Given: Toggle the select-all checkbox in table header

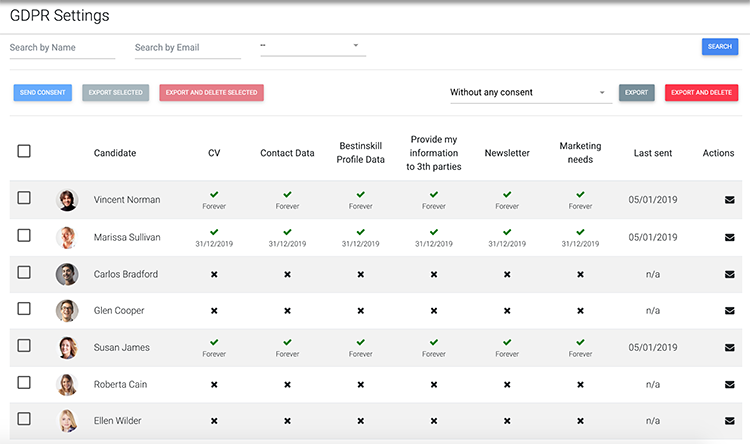Looking at the screenshot, I should click(24, 151).
